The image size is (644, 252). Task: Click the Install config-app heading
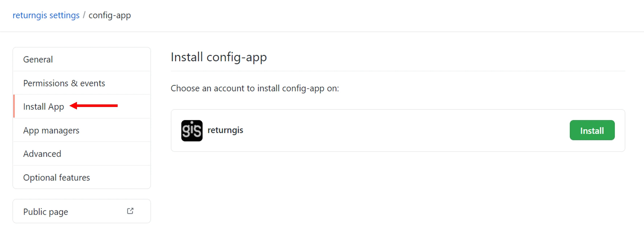coord(219,57)
